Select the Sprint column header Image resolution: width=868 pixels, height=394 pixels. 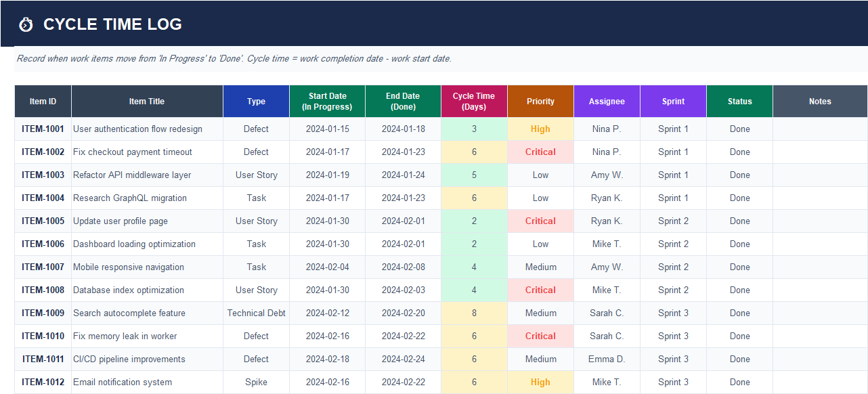click(673, 101)
